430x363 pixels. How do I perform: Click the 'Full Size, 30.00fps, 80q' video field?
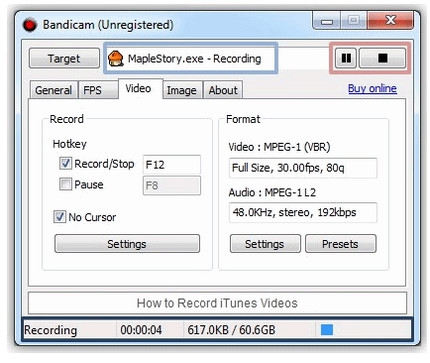click(303, 168)
